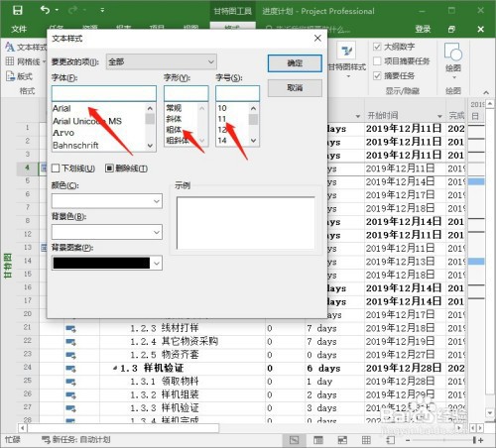Collapse the ribbon with the chevron

coord(486,92)
